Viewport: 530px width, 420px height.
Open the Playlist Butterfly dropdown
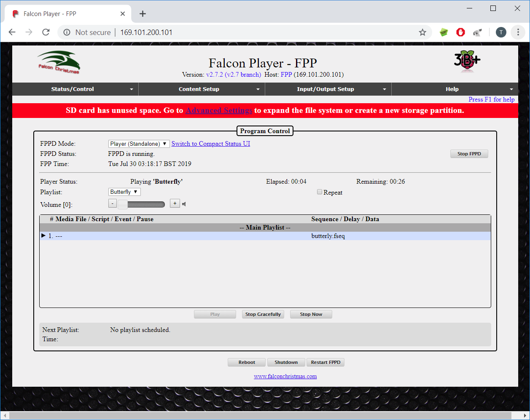tap(124, 192)
